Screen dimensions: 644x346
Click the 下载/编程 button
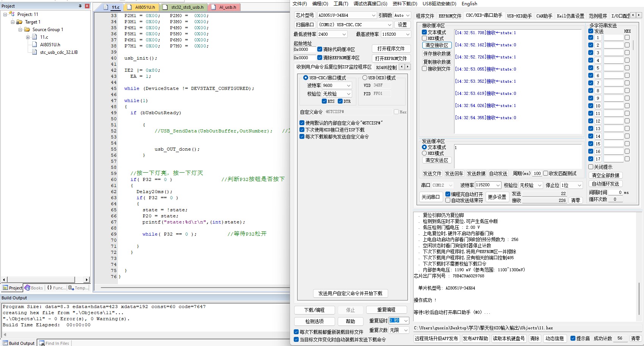[315, 310]
